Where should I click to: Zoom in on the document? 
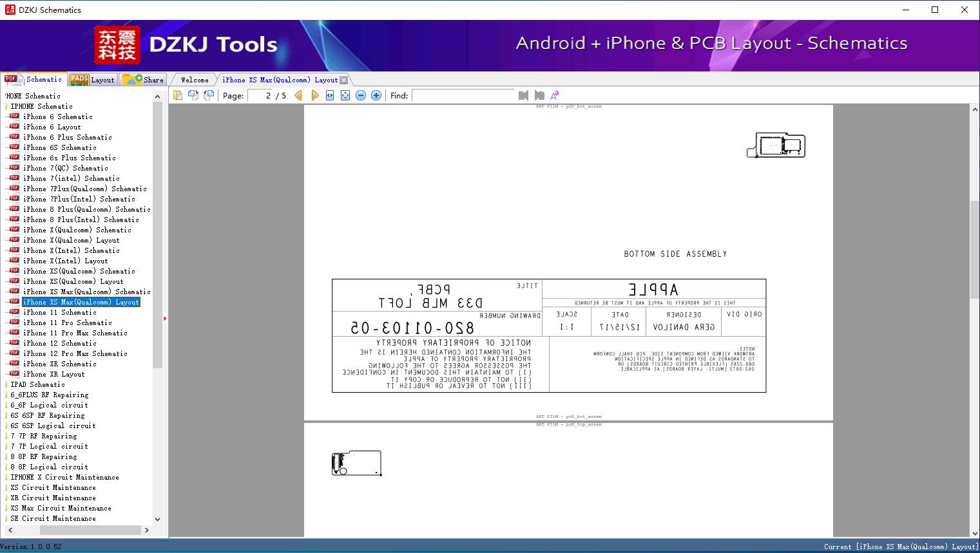click(x=376, y=95)
